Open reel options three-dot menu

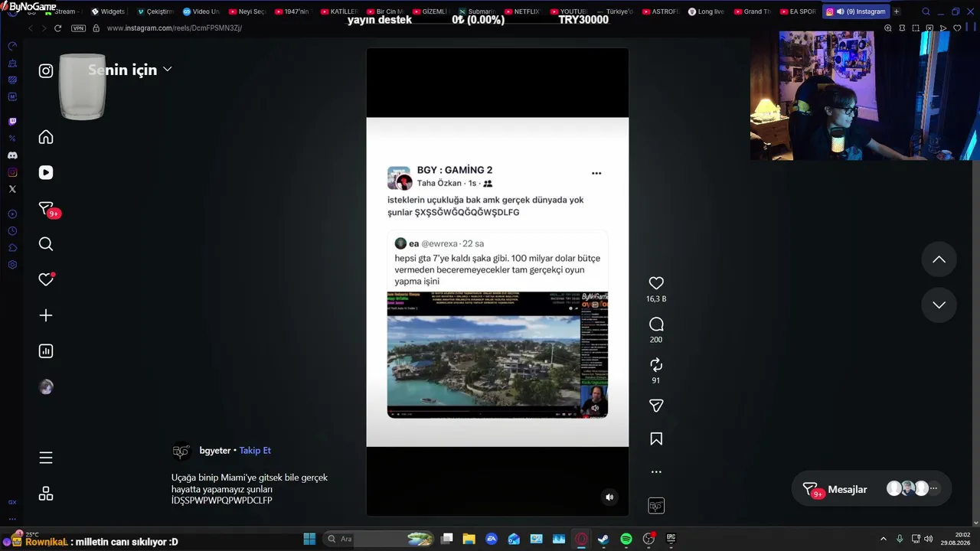tap(656, 471)
